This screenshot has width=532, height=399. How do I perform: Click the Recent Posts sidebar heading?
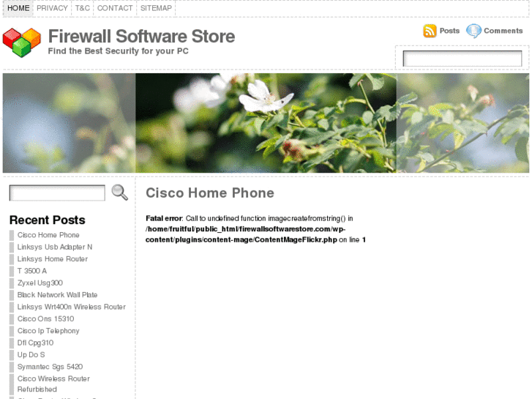47,220
